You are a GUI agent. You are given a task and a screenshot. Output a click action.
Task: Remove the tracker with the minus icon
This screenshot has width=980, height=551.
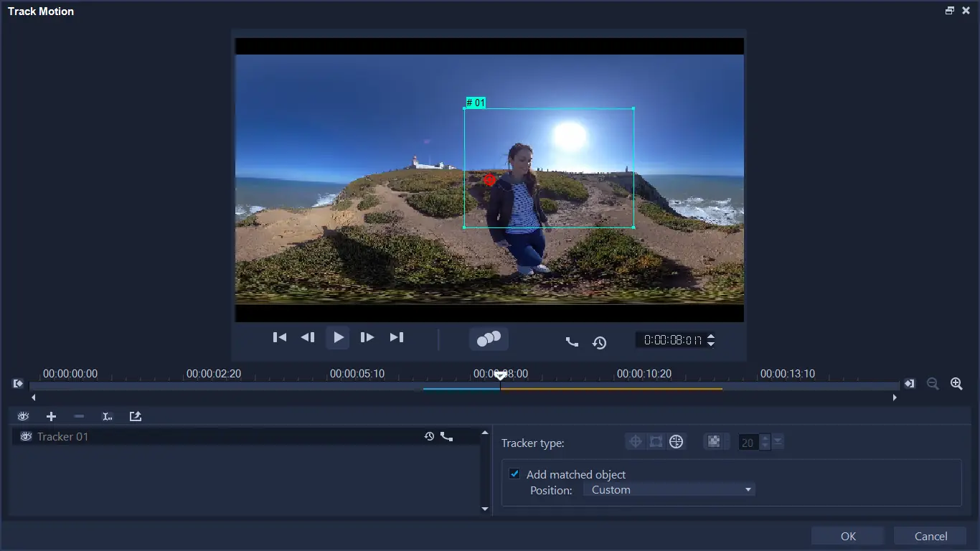tap(79, 416)
